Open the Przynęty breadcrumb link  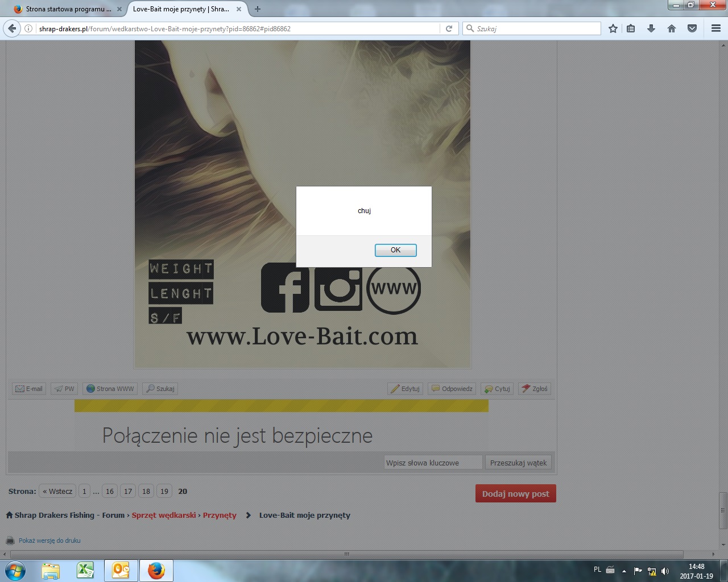pos(220,516)
